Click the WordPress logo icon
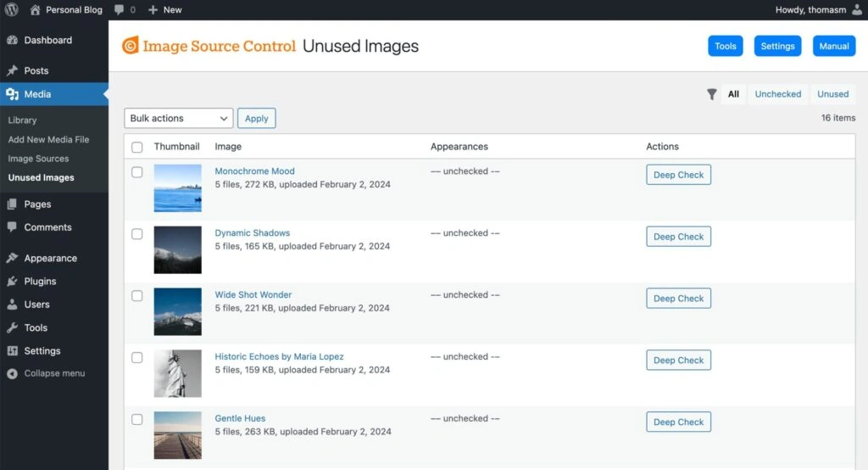Image resolution: width=868 pixels, height=470 pixels. (12, 10)
